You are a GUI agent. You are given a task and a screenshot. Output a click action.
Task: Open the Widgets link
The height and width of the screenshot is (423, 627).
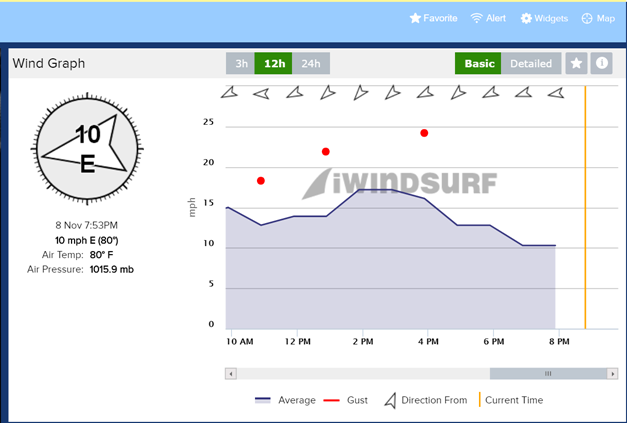[544, 18]
